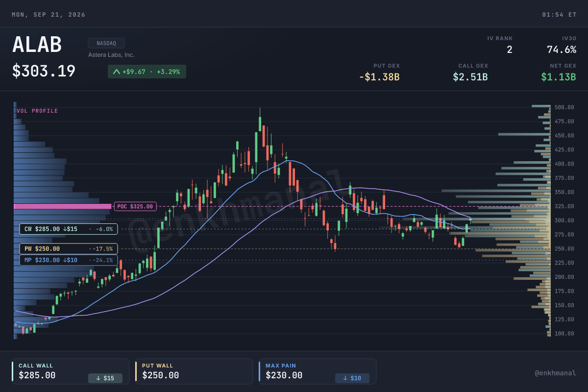Click the ↓ $15 badge in Call Wall card

point(105,378)
